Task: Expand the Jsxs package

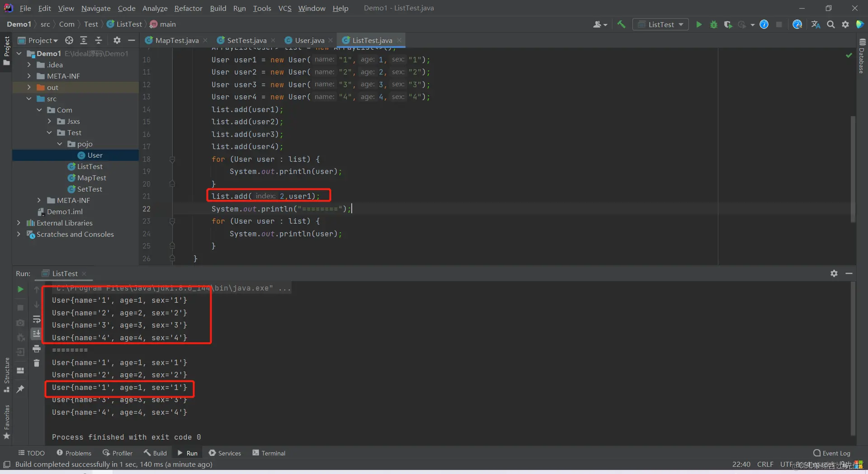Action: click(49, 121)
